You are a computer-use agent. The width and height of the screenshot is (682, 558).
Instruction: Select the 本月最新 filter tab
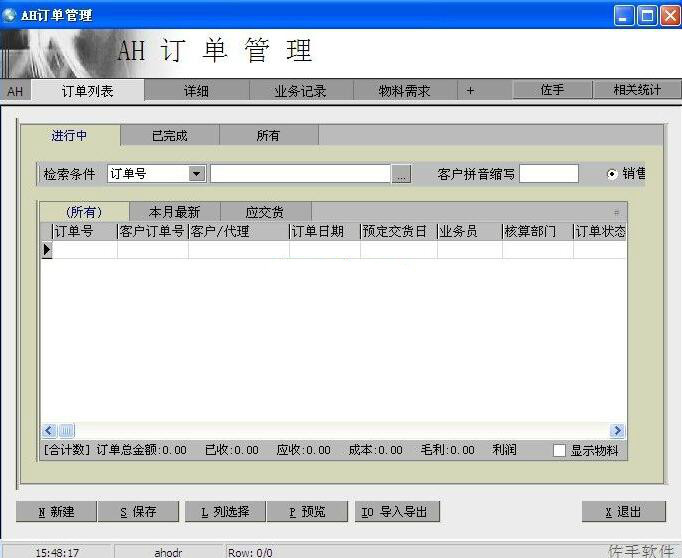[x=174, y=212]
